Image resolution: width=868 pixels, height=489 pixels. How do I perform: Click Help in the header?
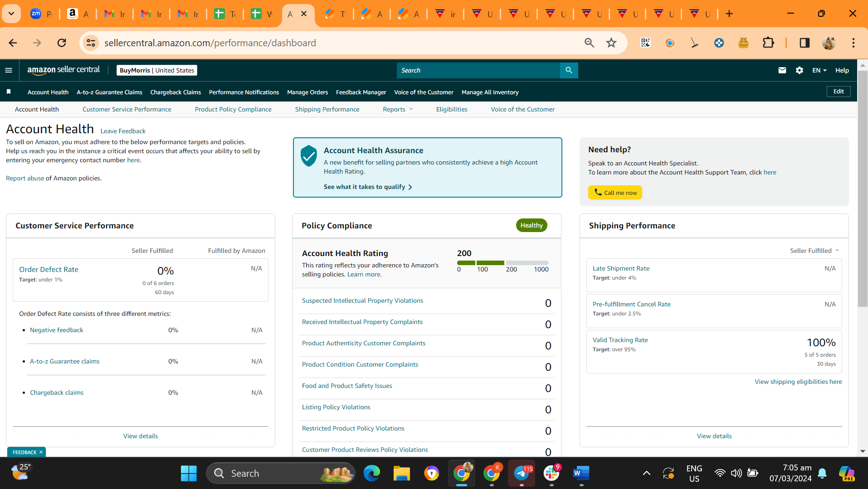pyautogui.click(x=842, y=70)
